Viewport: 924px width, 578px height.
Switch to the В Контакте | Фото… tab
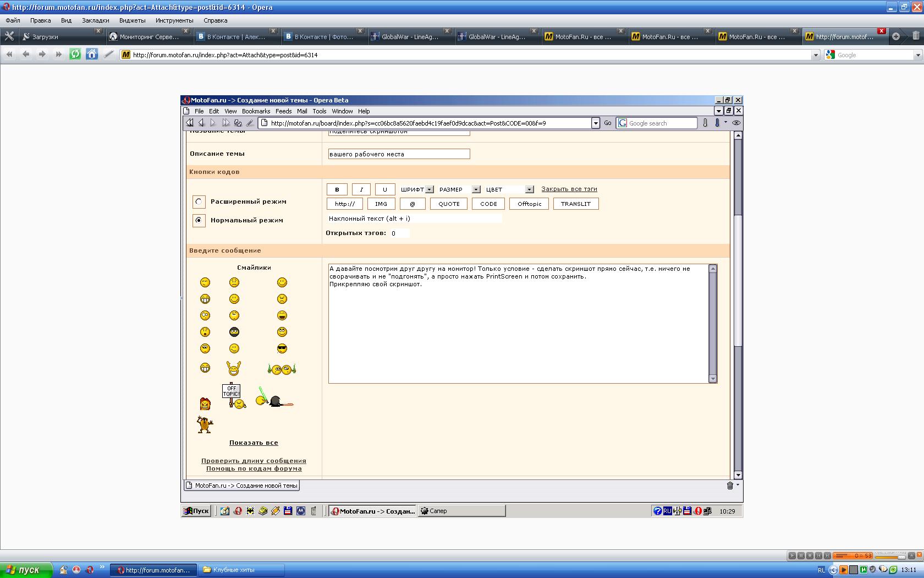[x=323, y=36]
